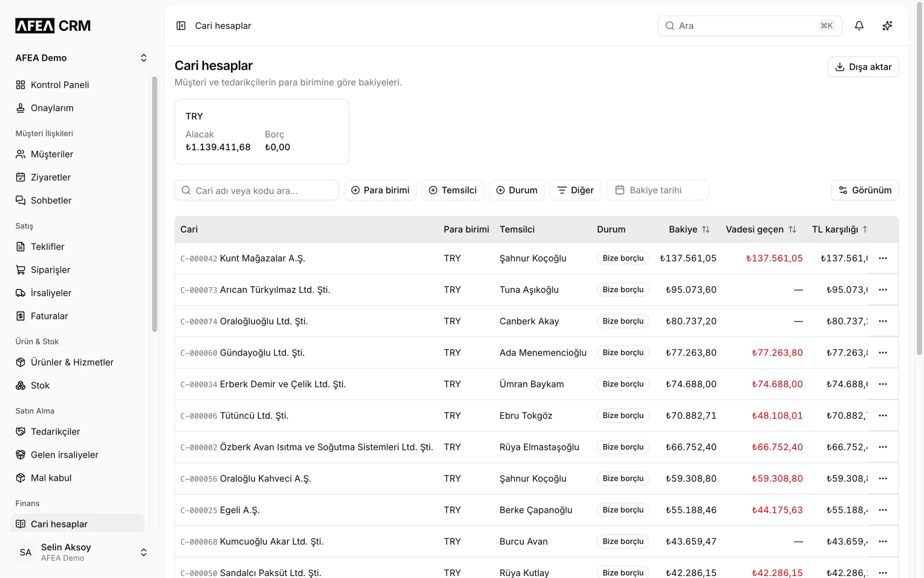This screenshot has width=924, height=578.
Task: Go to Kontrol Paneli in sidebar
Action: [x=77, y=85]
